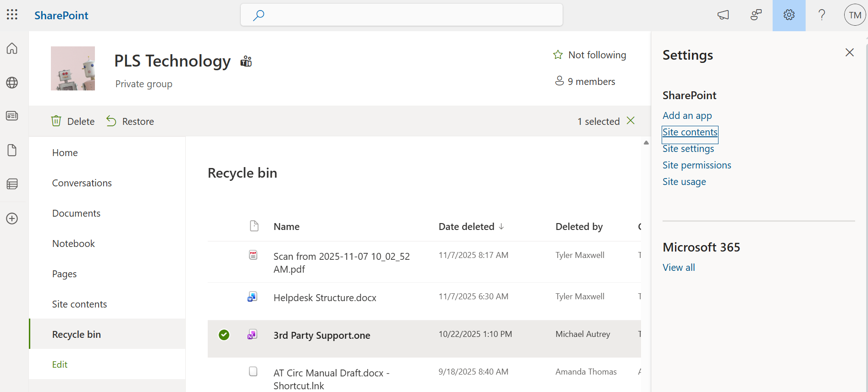
Task: Open the My lists icon in sidebar
Action: click(x=12, y=184)
